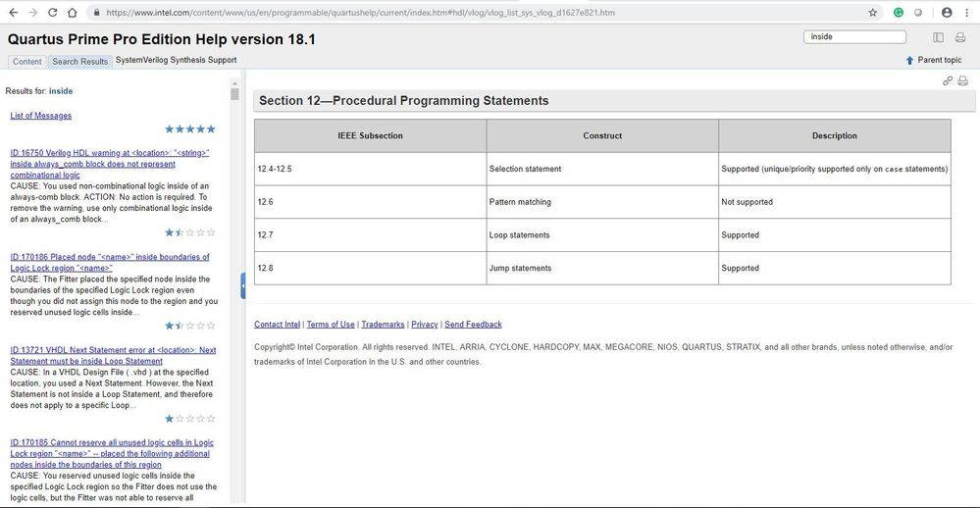Click the 12.7 subsection cell
The image size is (980, 508).
pos(371,235)
